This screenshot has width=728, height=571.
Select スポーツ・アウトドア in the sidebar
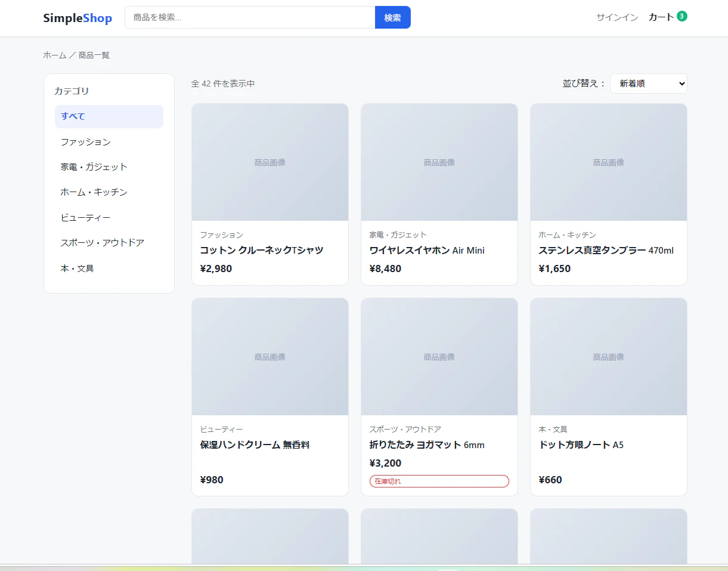(x=109, y=243)
